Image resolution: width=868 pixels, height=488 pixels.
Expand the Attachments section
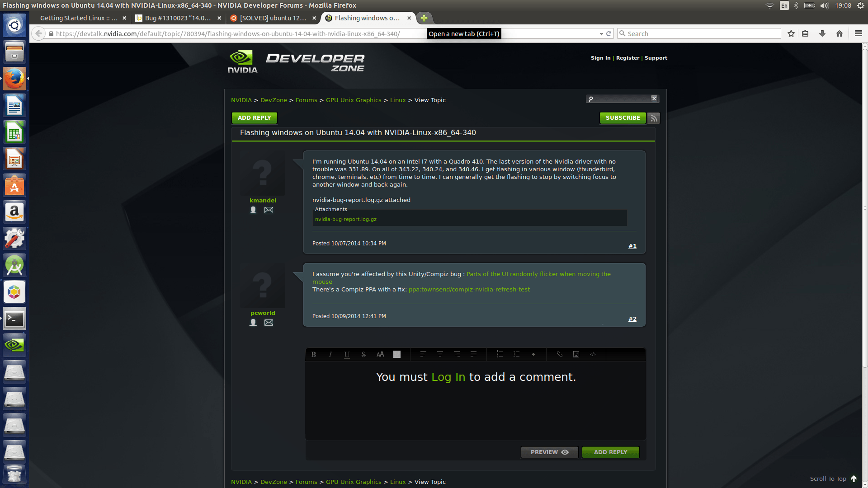331,209
